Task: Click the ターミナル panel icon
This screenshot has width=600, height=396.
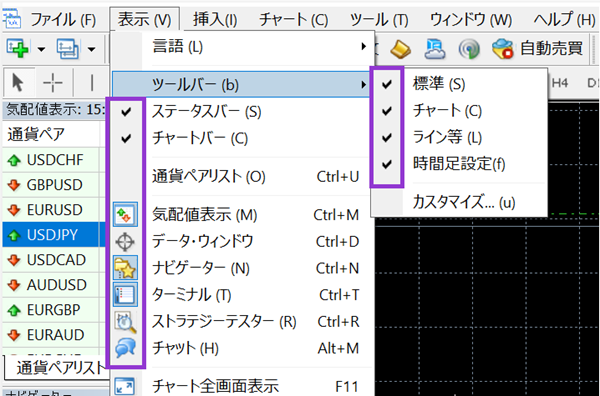Action: tap(126, 295)
